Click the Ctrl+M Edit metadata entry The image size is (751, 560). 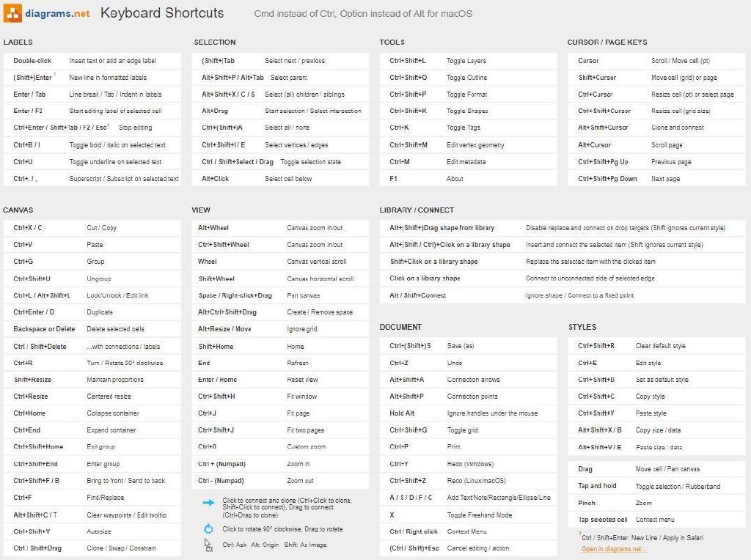click(x=466, y=162)
